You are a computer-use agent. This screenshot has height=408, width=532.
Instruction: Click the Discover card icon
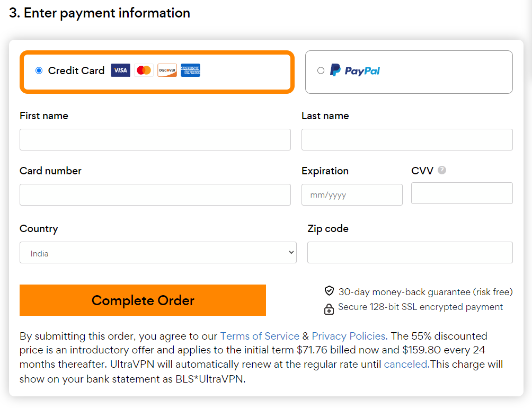[167, 70]
